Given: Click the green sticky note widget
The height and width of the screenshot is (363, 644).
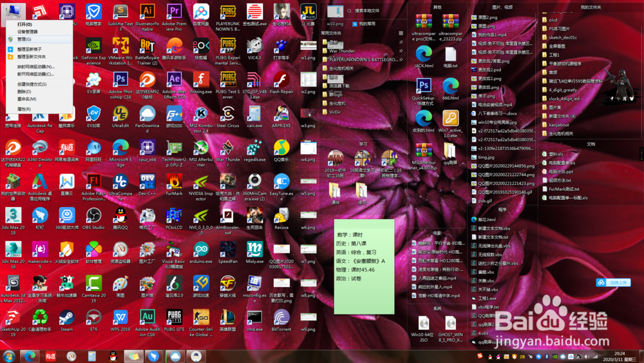Looking at the screenshot, I should click(x=364, y=266).
